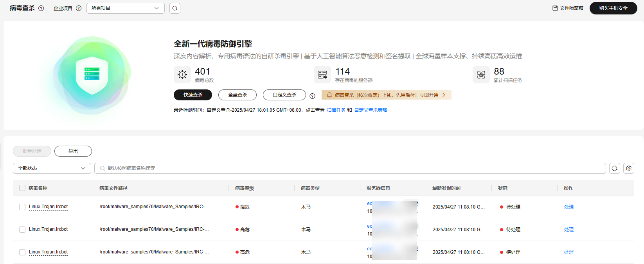644x264 pixels.
Task: Start 全盘查杀 full scan
Action: (237, 95)
